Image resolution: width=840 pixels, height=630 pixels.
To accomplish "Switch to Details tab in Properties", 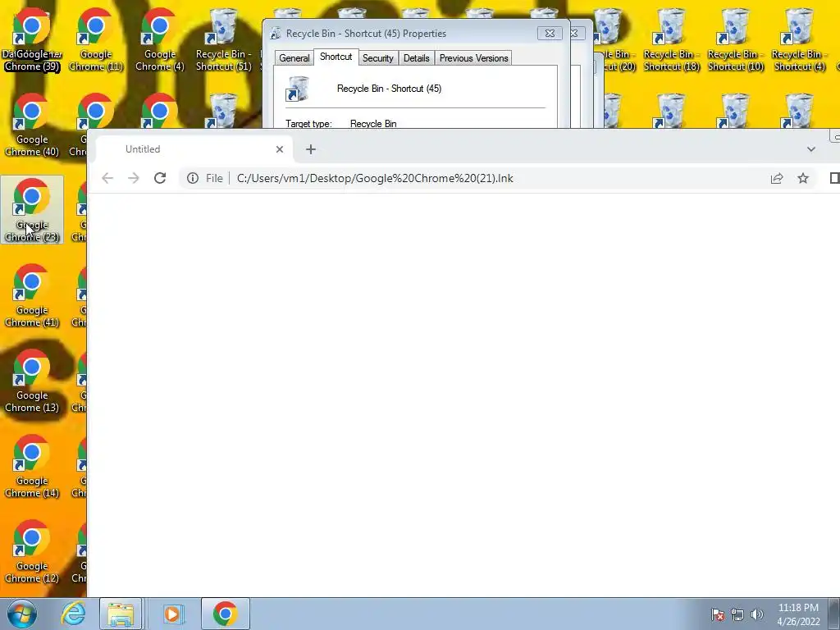I will coord(416,58).
